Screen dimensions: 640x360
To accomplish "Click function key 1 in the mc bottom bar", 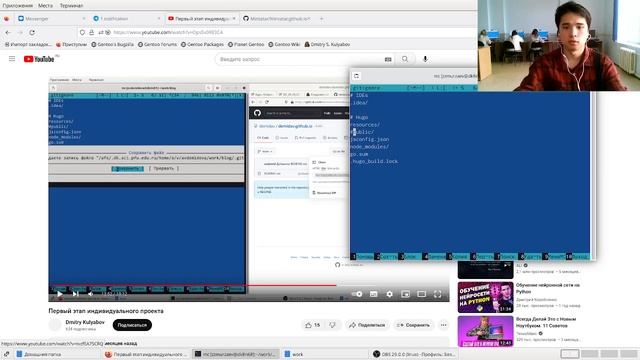I will [362, 256].
